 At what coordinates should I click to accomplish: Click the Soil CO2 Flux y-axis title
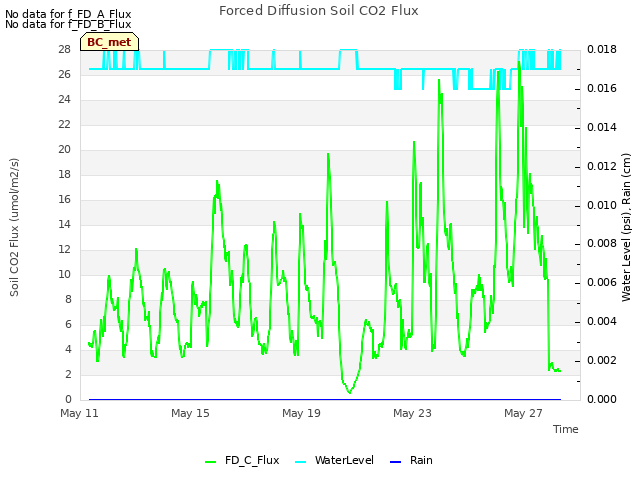coord(14,227)
